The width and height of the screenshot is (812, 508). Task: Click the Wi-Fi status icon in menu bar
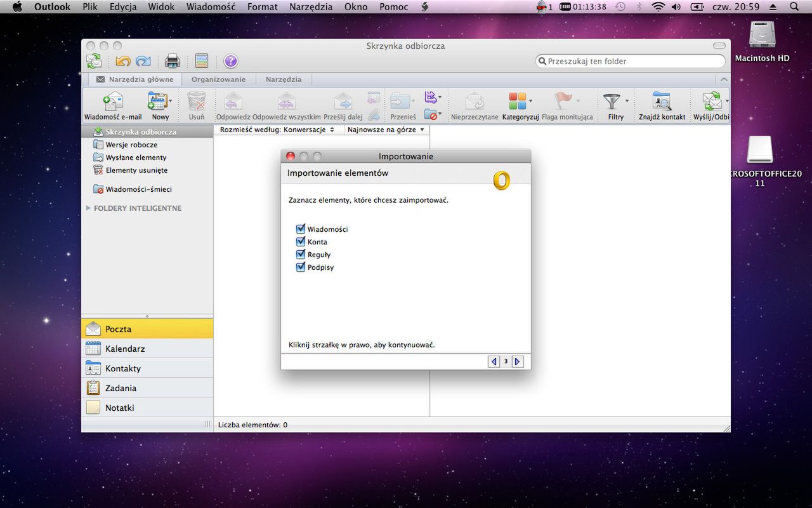(x=658, y=7)
